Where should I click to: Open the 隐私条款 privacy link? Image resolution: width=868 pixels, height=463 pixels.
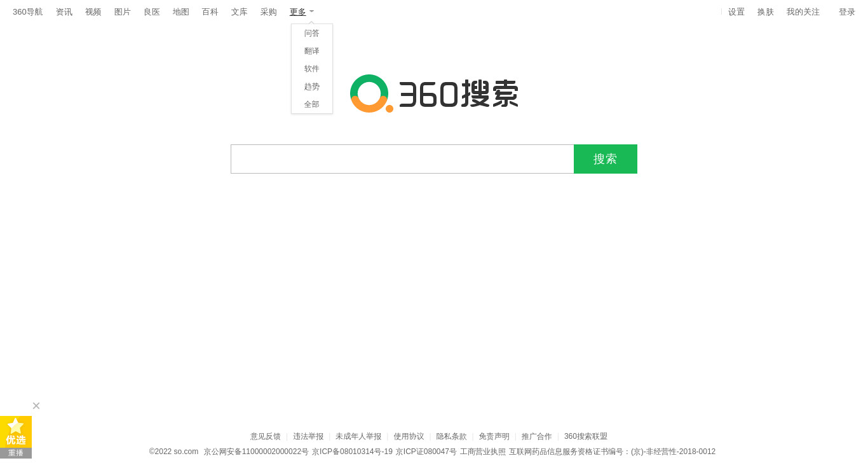tap(452, 436)
